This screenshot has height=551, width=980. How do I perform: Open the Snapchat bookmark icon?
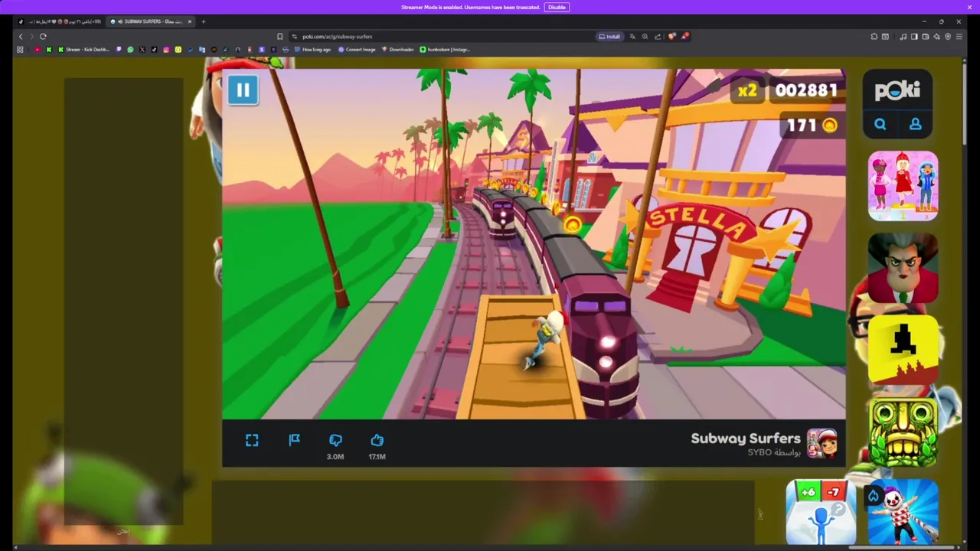[178, 50]
